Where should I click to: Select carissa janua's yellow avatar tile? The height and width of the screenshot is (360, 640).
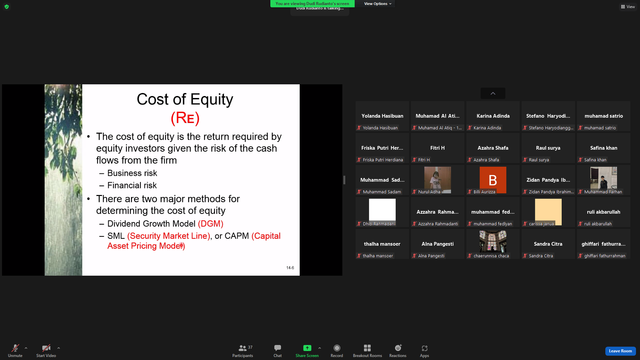[548, 211]
